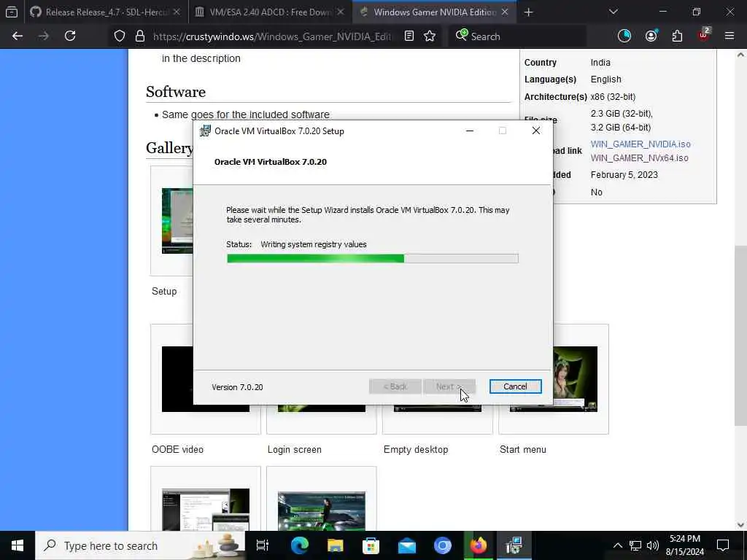Click the greyed-out Back button in setup

tap(395, 386)
